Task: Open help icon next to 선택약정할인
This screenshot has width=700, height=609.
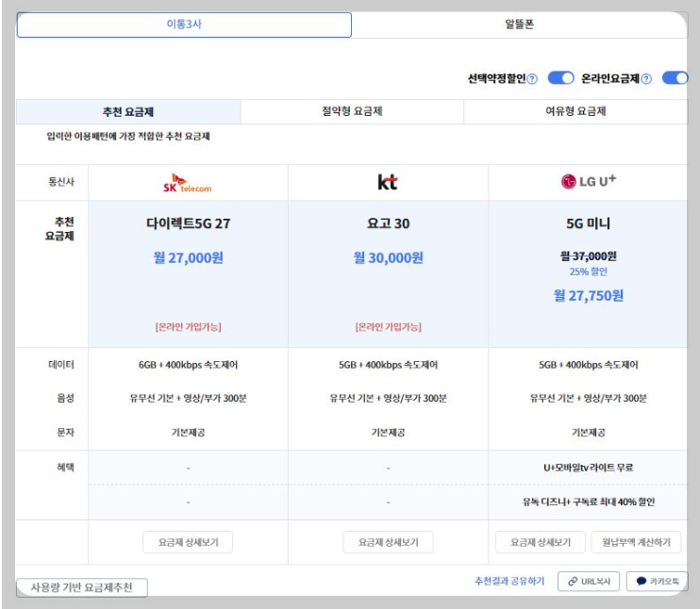Action: point(532,79)
